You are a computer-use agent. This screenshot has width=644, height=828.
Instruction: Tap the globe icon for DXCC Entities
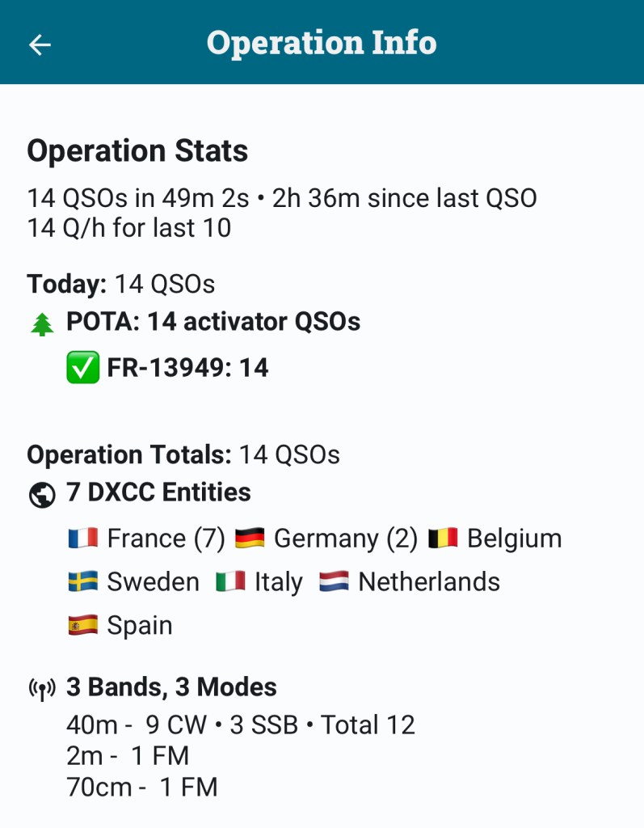coord(42,494)
